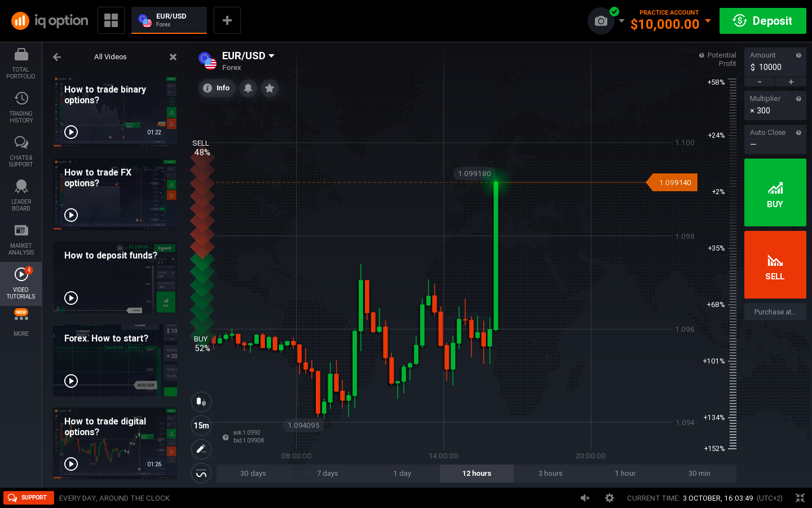This screenshot has width=812, height=508.
Task: Open Total Portfolio in sidebar
Action: point(21,64)
